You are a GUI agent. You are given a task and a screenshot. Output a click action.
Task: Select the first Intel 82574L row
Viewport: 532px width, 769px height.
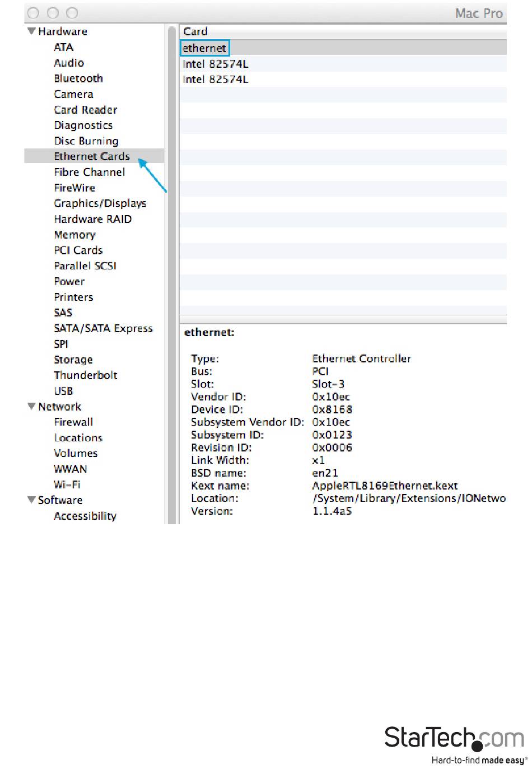[x=343, y=64]
